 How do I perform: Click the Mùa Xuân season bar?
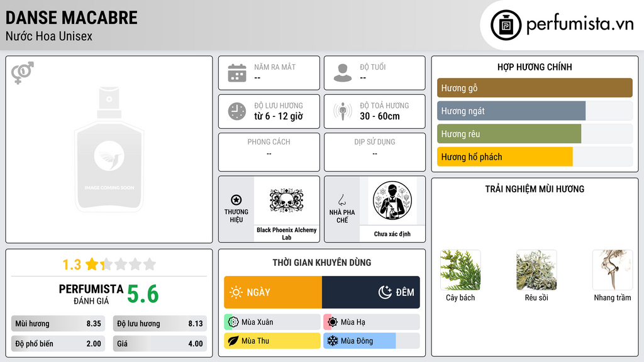272,322
